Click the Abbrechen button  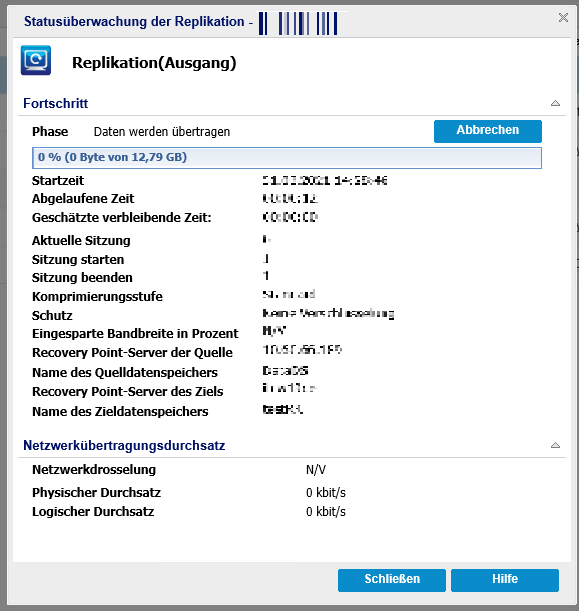coord(488,131)
